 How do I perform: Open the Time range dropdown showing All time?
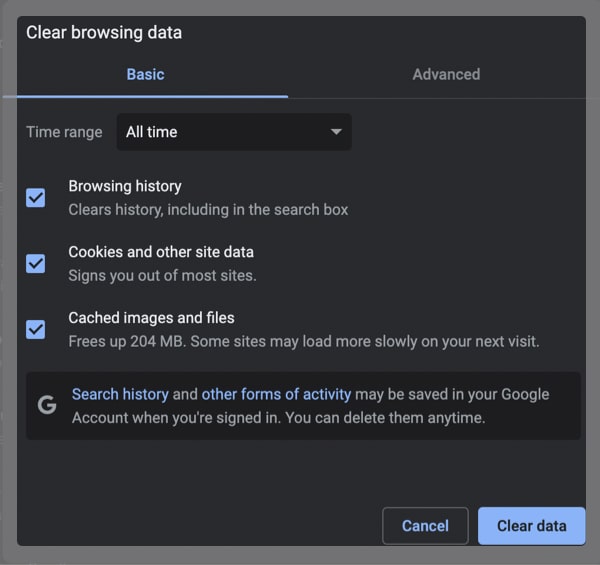coord(234,132)
